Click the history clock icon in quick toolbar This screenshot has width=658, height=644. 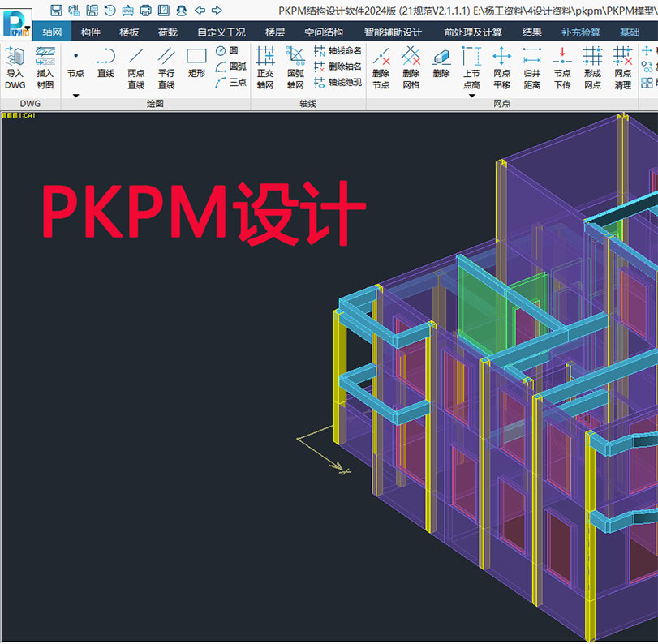click(110, 10)
